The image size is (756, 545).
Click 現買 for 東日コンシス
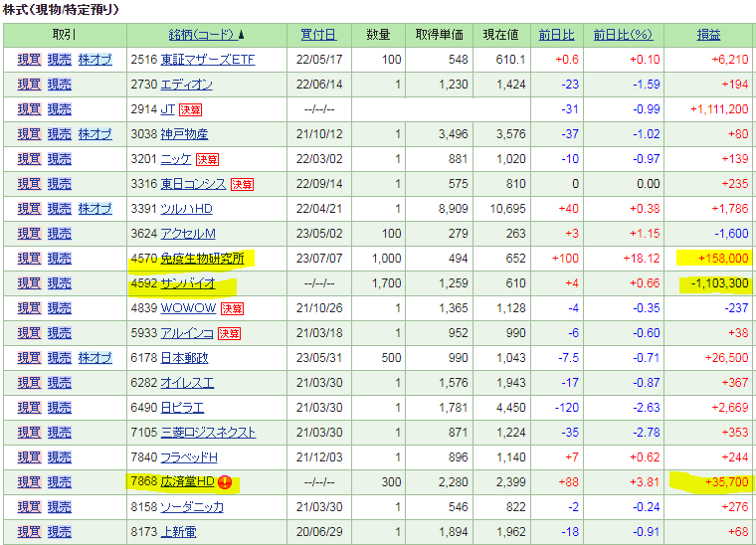coord(30,184)
